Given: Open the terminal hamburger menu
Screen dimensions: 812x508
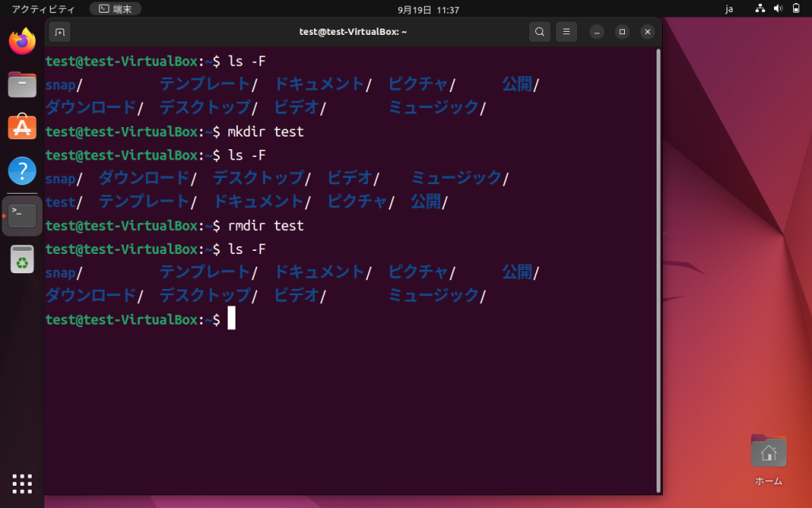Looking at the screenshot, I should [x=566, y=32].
